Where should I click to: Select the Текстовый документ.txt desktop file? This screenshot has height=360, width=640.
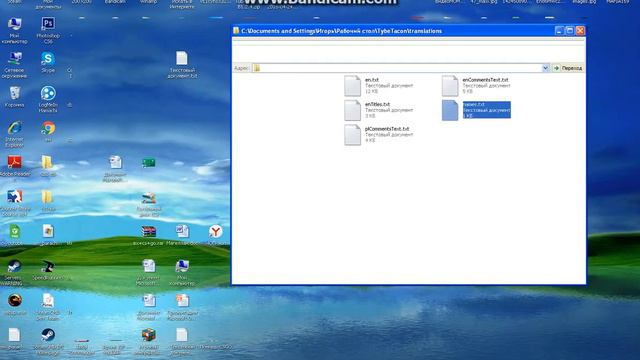[x=182, y=64]
